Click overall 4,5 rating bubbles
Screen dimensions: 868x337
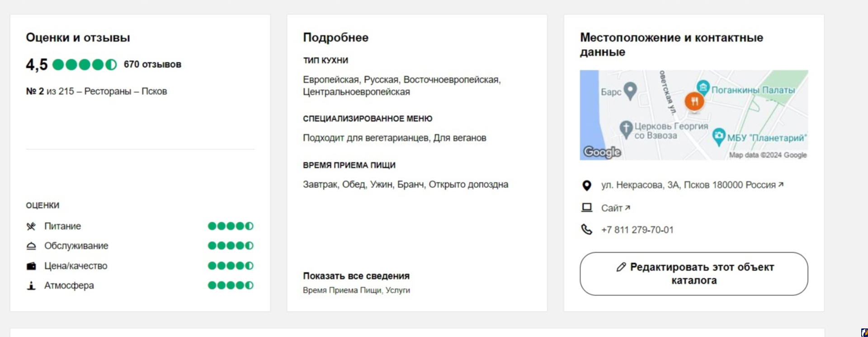pos(85,65)
